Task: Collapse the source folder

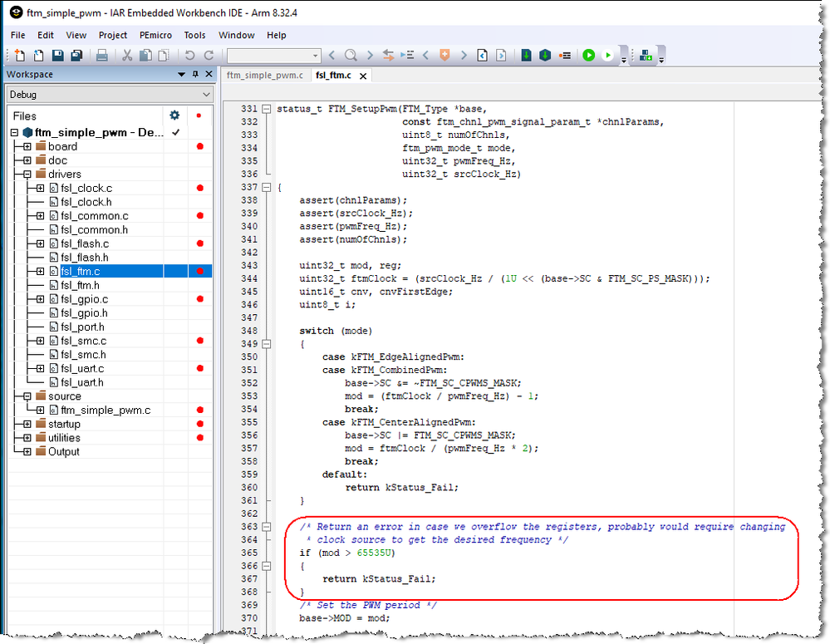Action: 27,396
